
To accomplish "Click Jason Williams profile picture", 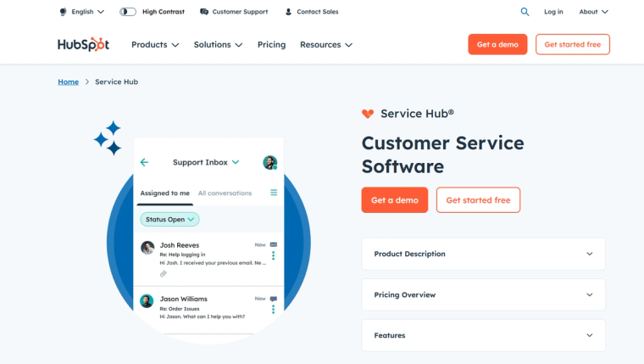I will tap(147, 301).
